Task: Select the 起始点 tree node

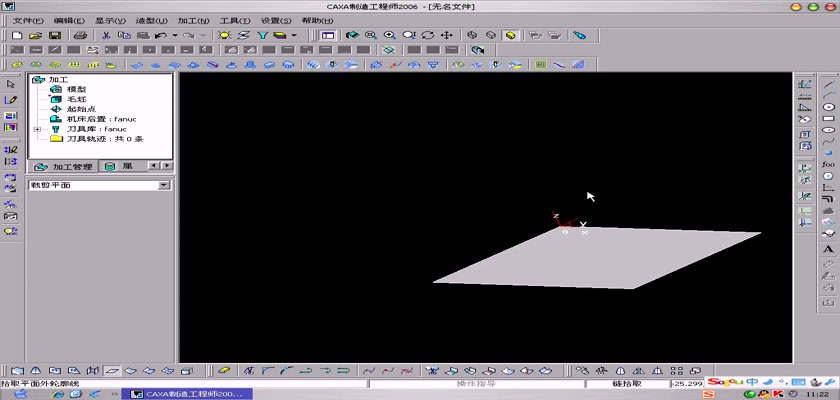Action: pos(81,109)
